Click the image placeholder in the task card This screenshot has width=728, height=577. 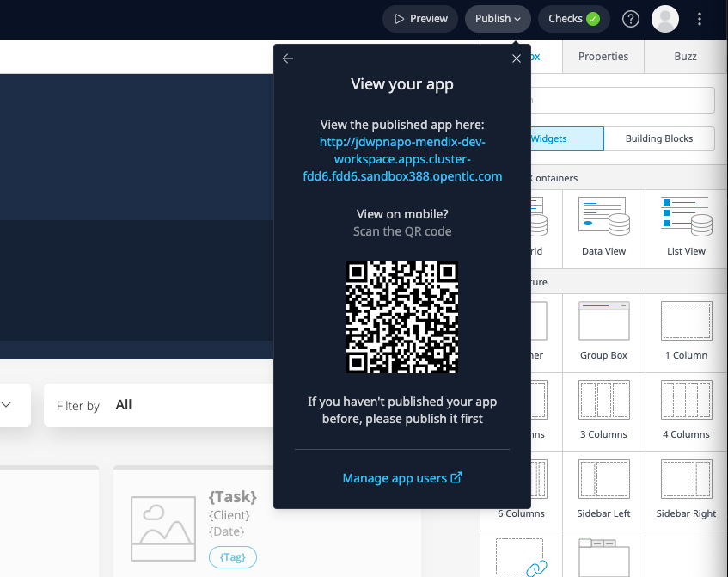[x=163, y=529]
